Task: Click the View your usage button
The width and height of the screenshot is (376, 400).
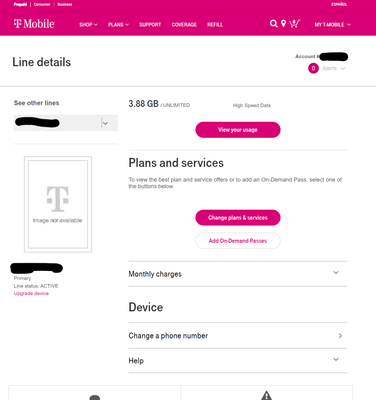Action: 238,130
